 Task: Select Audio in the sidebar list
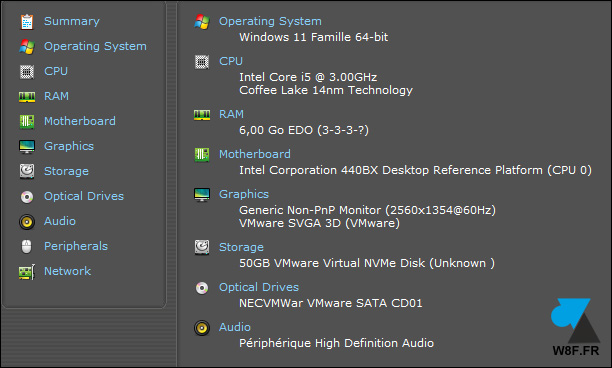click(x=60, y=221)
